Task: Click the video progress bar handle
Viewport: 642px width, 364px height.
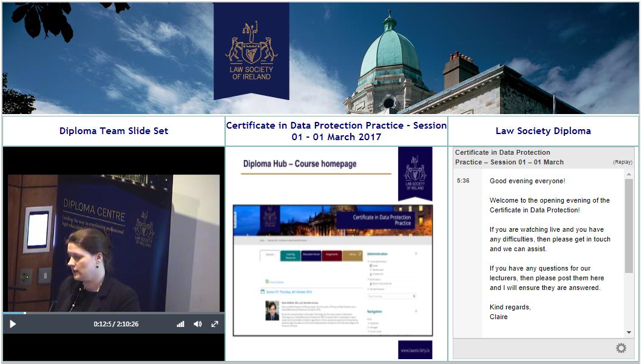Action: [24, 313]
